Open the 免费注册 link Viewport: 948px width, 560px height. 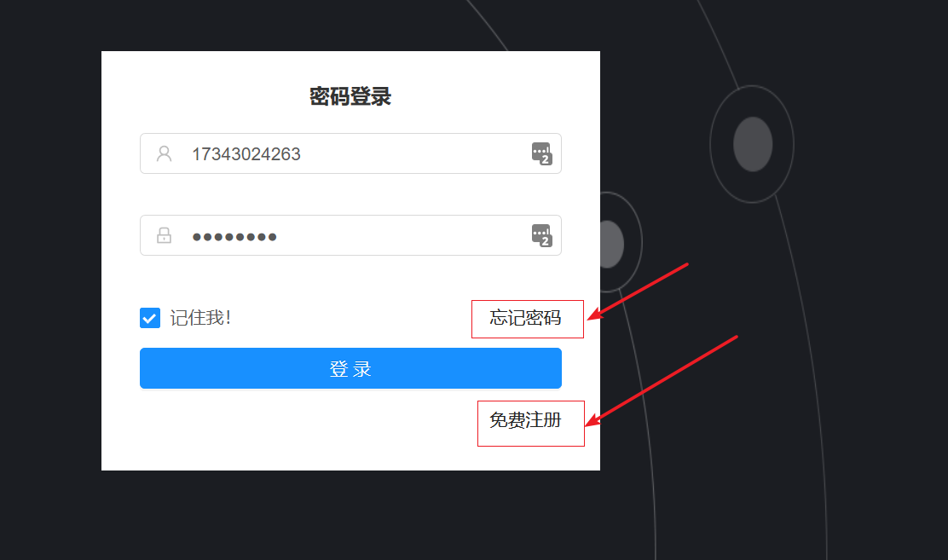coord(525,420)
